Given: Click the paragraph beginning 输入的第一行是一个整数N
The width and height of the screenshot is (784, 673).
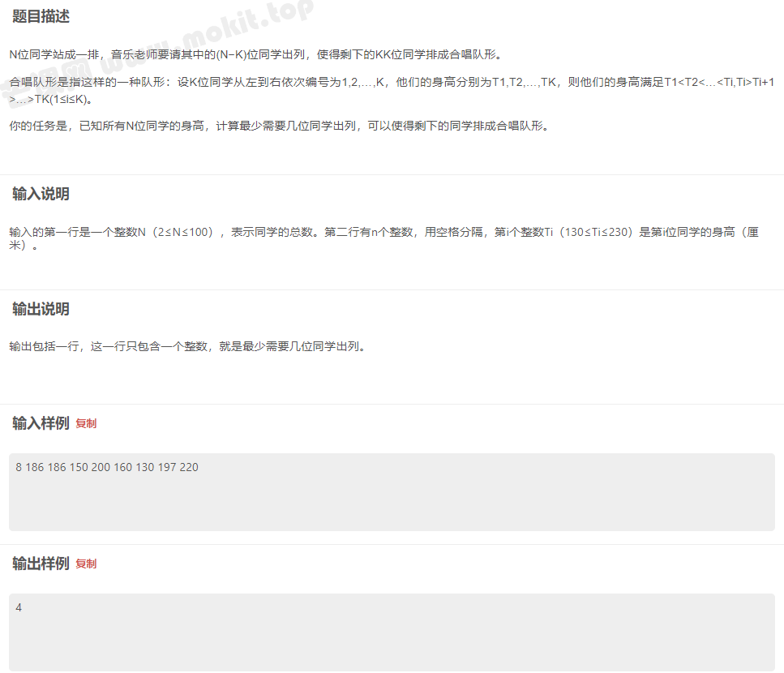Looking at the screenshot, I should (384, 238).
